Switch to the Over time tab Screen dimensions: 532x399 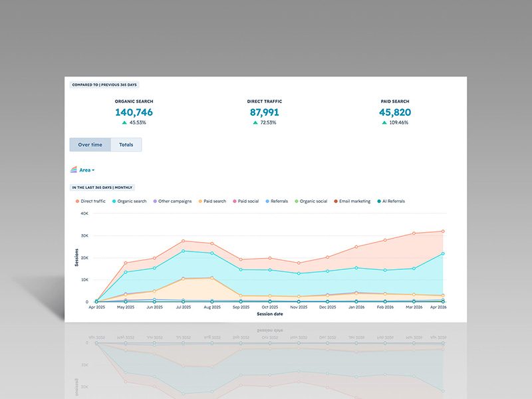(x=90, y=144)
